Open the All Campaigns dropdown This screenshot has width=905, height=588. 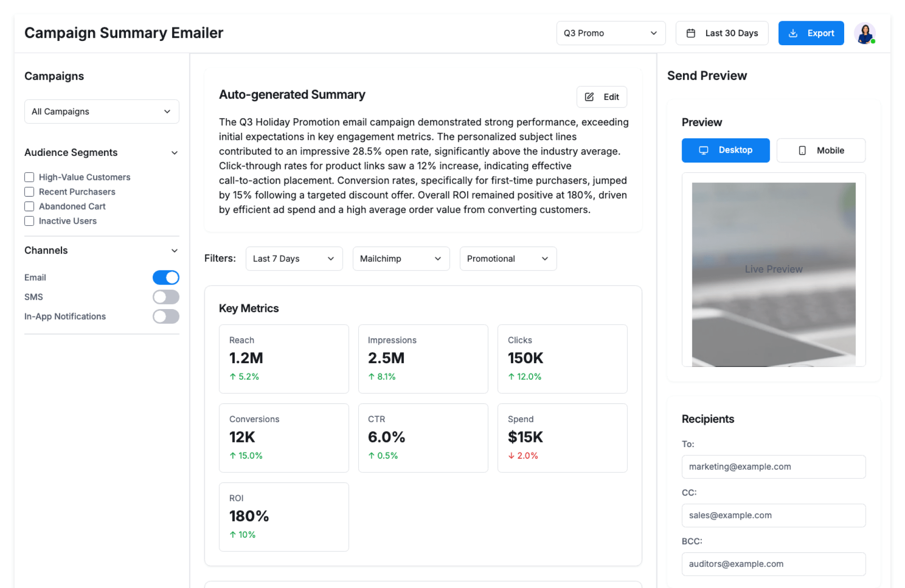tap(101, 112)
